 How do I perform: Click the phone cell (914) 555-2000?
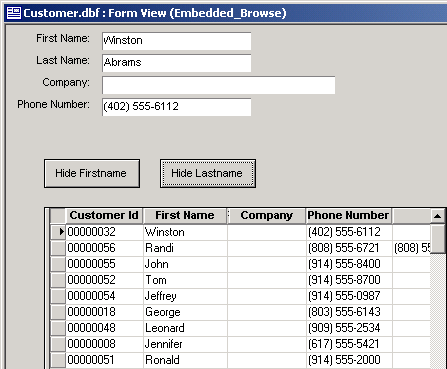tap(349, 360)
